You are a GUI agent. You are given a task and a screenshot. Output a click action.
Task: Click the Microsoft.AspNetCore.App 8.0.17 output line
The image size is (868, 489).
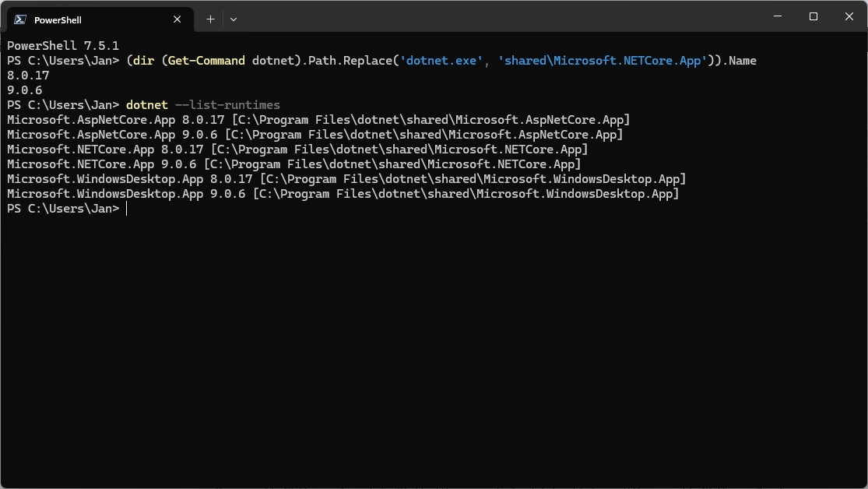318,120
